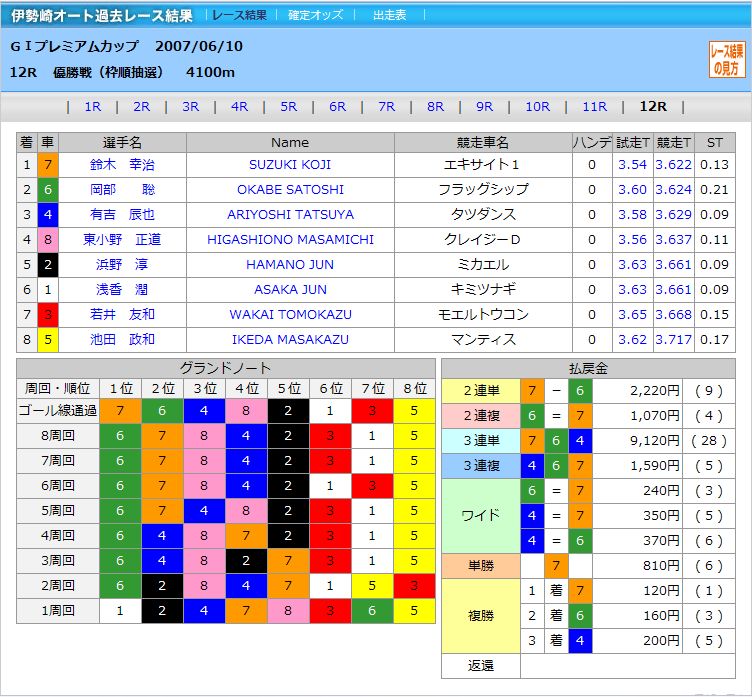
Task: Click 3連単 payout 9,120円
Action: click(x=655, y=441)
